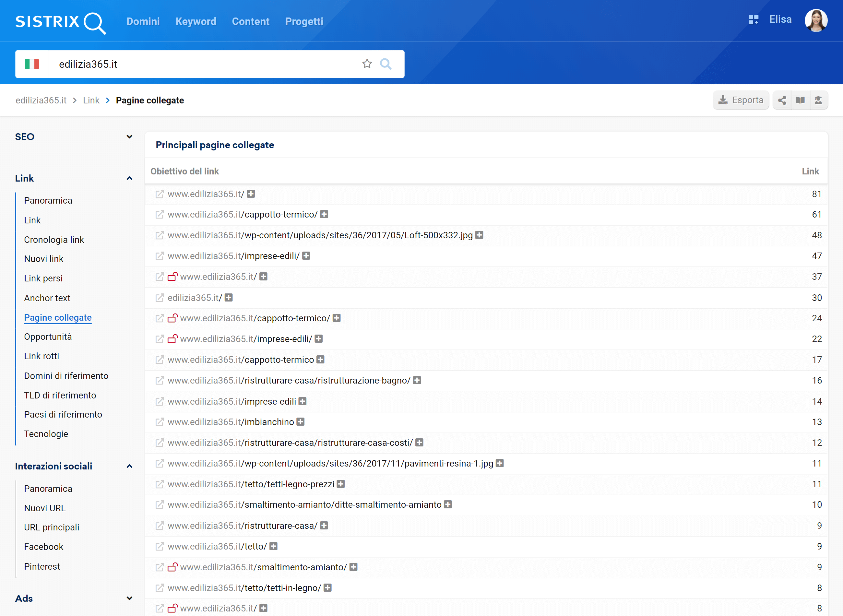Open the Domini top menu
Screen dimensions: 843x616
click(143, 21)
